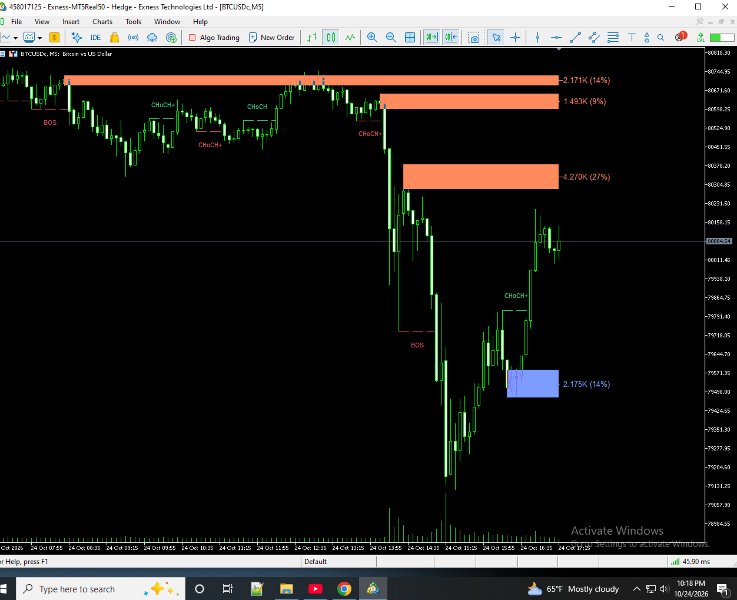Click the green globe icon before Algo Trading
The width and height of the screenshot is (737, 600).
(x=172, y=38)
